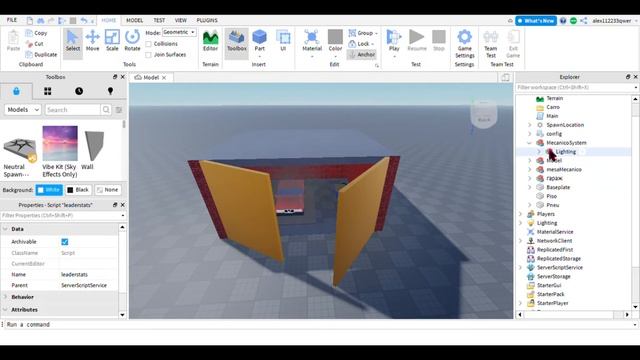
Task: Duplicate the selected object
Action: pyautogui.click(x=41, y=54)
